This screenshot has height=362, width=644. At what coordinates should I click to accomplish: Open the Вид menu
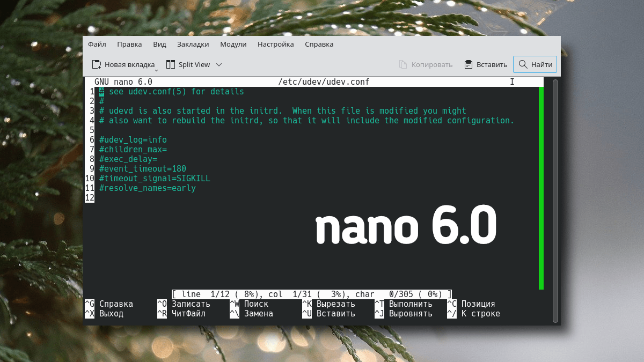pyautogui.click(x=159, y=45)
